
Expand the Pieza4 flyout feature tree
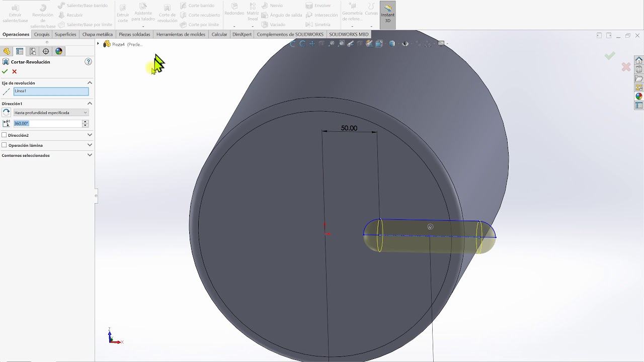point(98,44)
